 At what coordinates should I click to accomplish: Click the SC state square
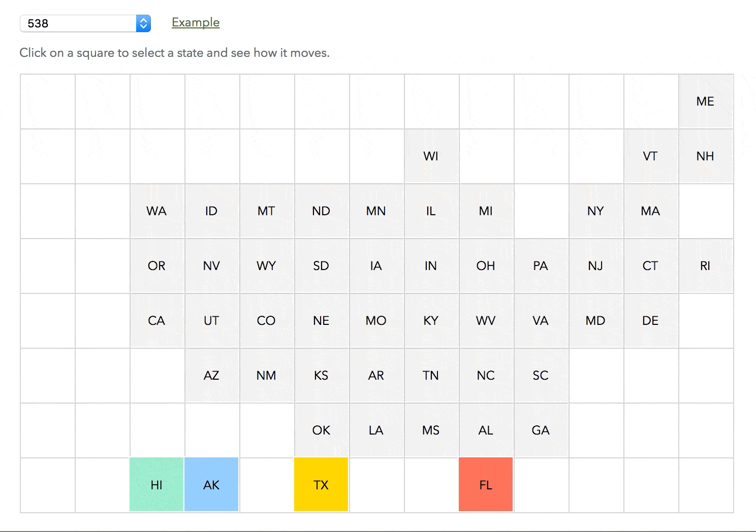click(x=541, y=375)
